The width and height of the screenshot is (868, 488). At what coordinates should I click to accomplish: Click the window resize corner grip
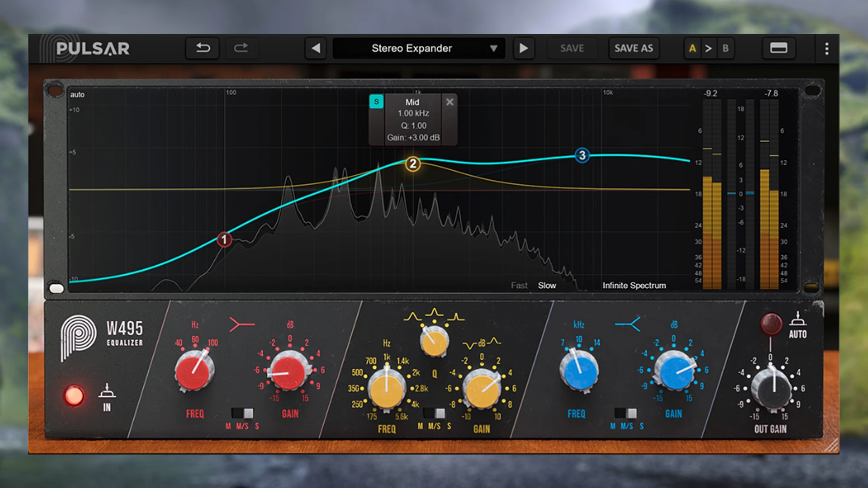[x=831, y=445]
